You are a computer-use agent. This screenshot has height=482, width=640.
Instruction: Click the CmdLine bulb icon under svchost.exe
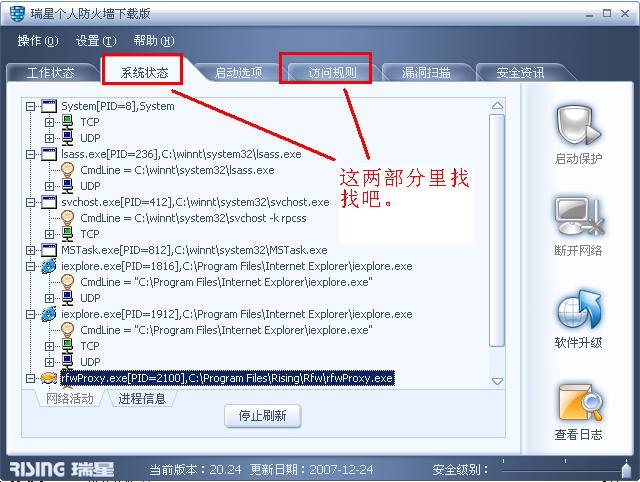67,218
